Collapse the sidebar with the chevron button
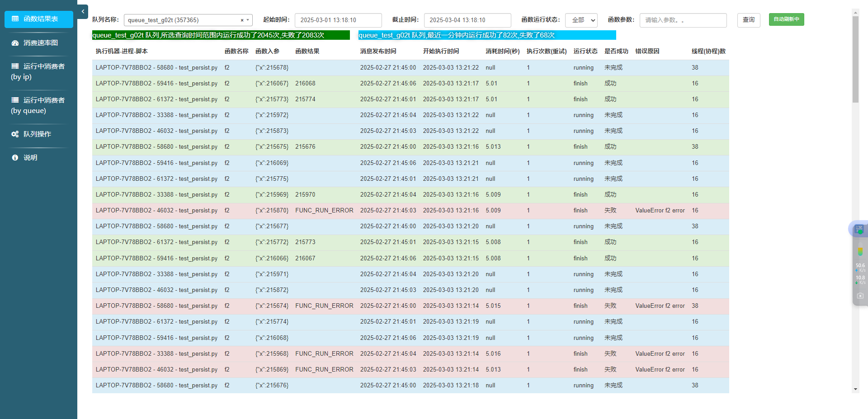 83,12
